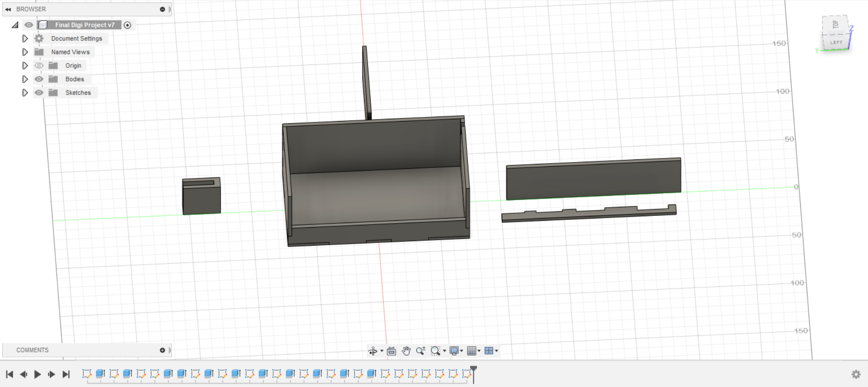Click the Document Settings gear icon
The image size is (868, 387).
pos(39,38)
